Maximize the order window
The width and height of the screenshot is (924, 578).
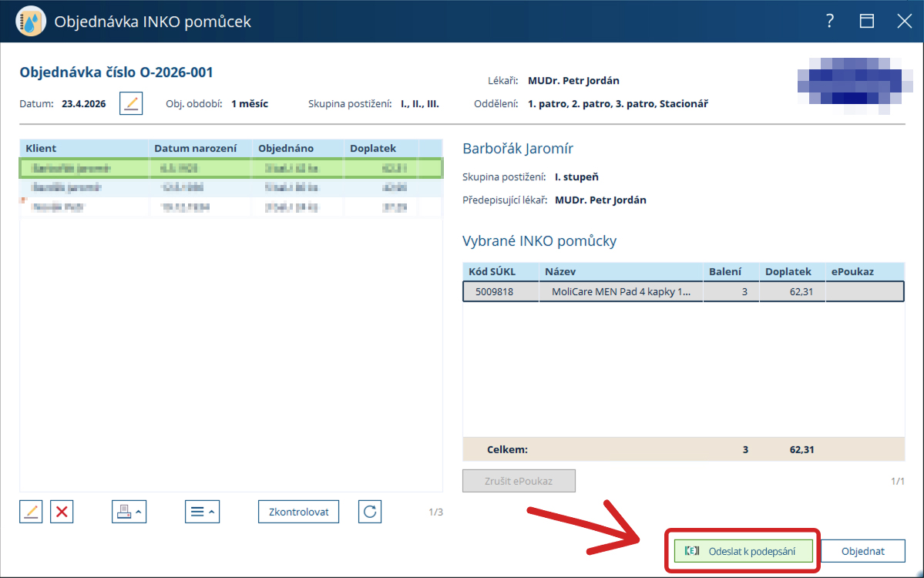(x=867, y=22)
